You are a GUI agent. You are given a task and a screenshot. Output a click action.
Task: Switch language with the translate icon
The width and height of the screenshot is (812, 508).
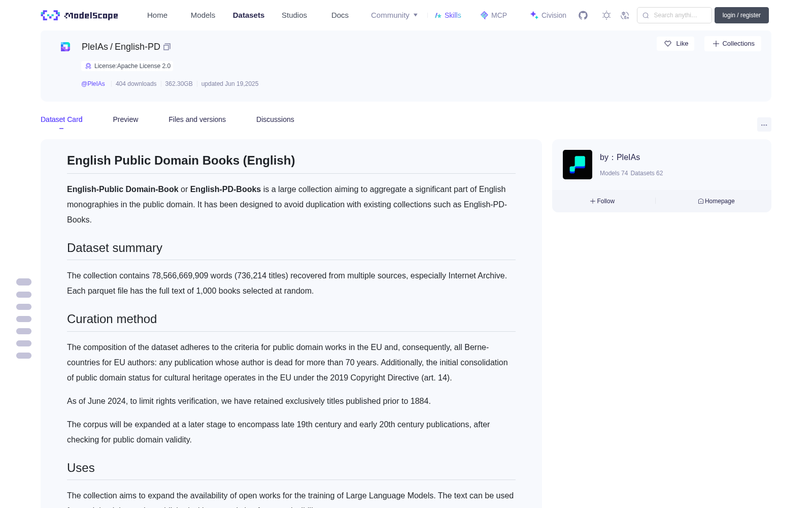pyautogui.click(x=625, y=15)
